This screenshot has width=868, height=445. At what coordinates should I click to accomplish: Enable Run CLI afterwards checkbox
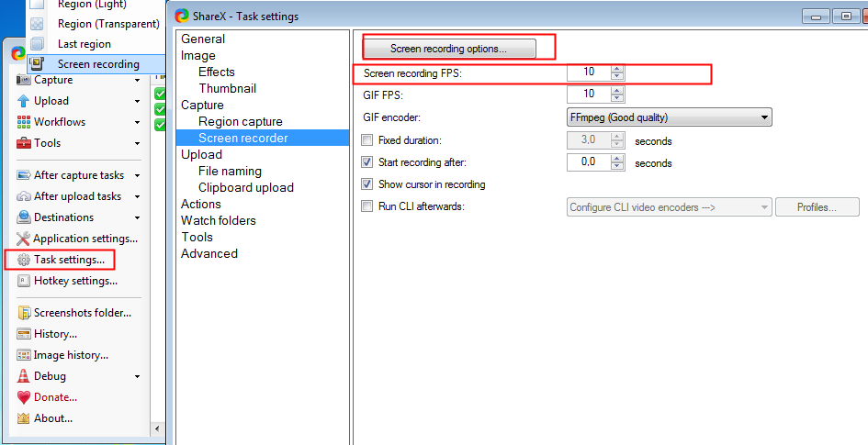click(x=367, y=206)
